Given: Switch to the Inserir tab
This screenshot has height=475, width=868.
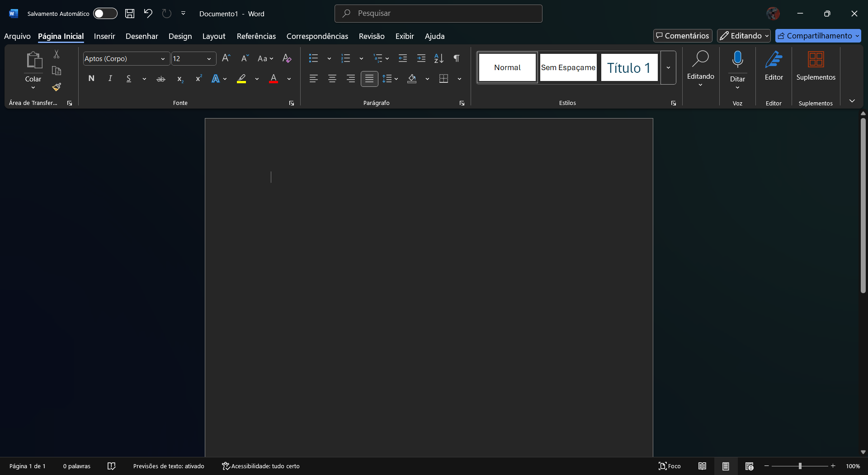Looking at the screenshot, I should coord(104,36).
